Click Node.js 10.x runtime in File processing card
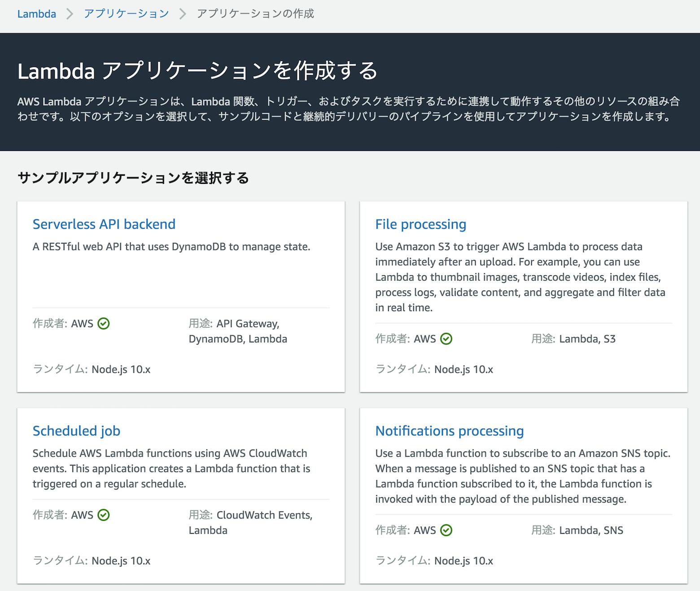This screenshot has width=700, height=591. coord(464,369)
